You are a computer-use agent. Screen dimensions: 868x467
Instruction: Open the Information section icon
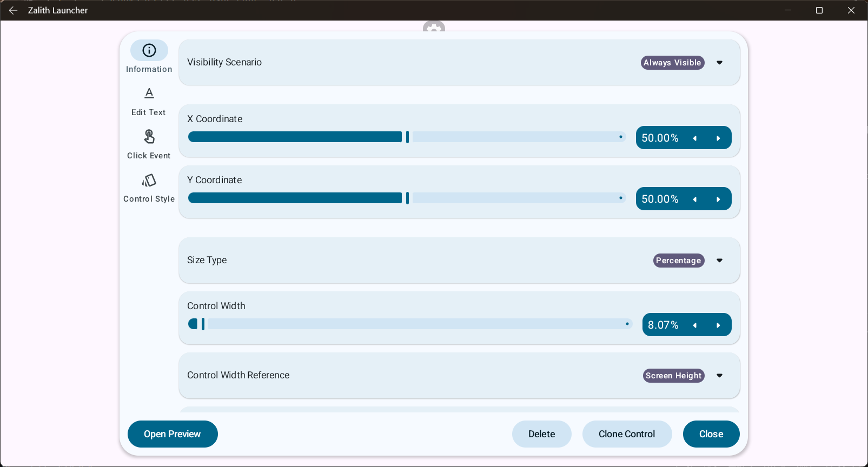coord(149,50)
